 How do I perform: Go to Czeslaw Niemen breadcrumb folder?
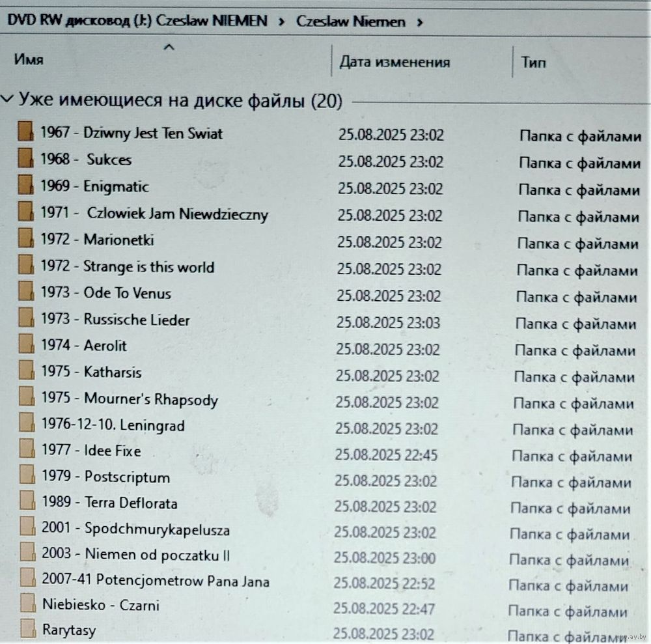pyautogui.click(x=351, y=21)
